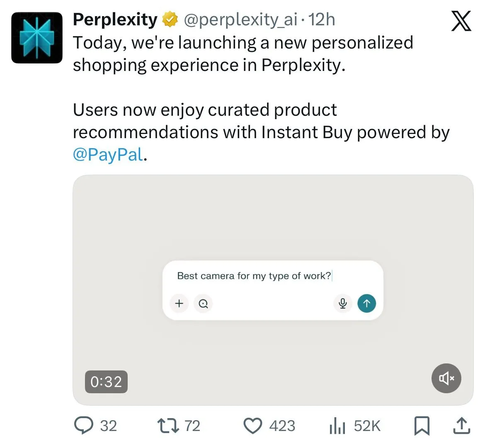This screenshot has width=485, height=448.
Task: Open the @PayPal mention link
Action: [108, 155]
